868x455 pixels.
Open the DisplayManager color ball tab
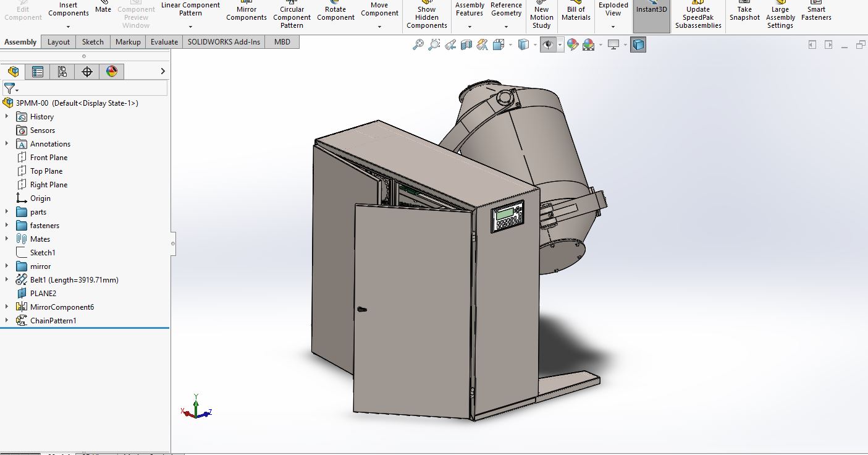click(112, 72)
